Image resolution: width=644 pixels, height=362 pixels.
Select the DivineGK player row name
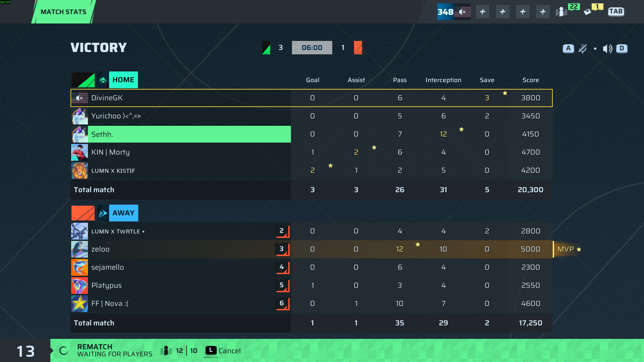click(107, 98)
